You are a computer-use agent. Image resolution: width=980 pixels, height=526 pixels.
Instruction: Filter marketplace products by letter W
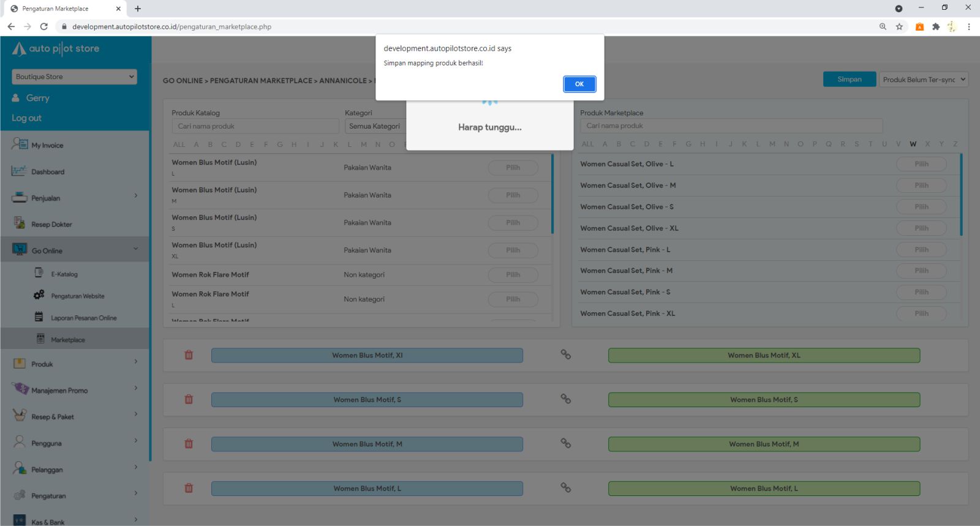[913, 144]
